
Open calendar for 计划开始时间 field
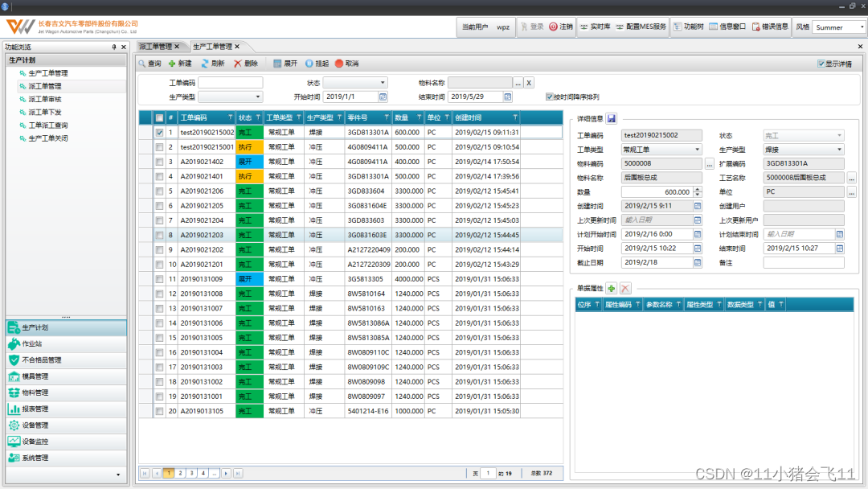pos(698,234)
